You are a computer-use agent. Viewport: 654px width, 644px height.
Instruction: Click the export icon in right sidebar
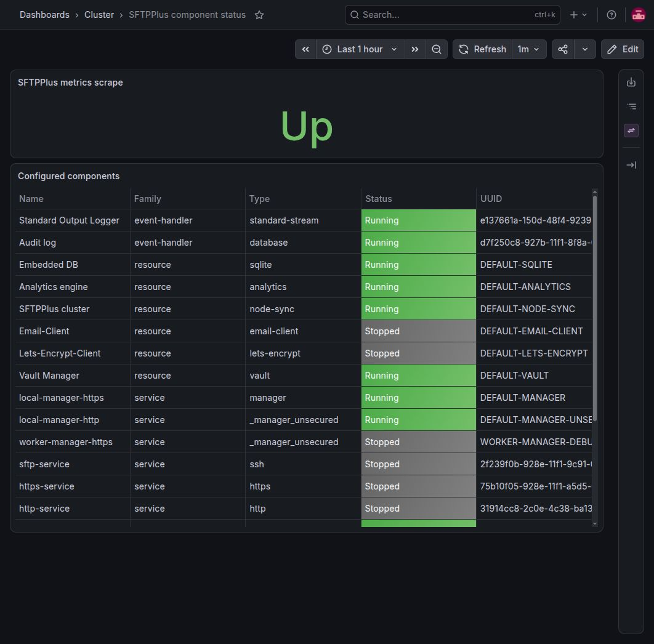[631, 82]
